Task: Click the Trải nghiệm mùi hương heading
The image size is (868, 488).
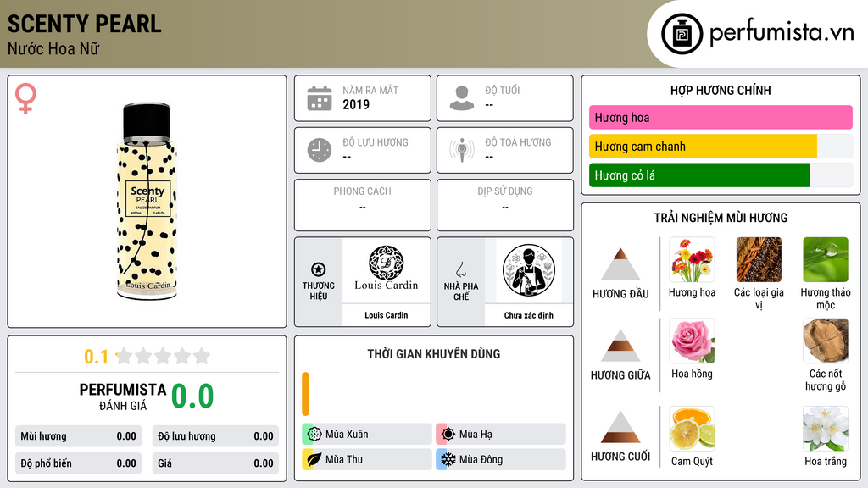Action: pos(721,218)
